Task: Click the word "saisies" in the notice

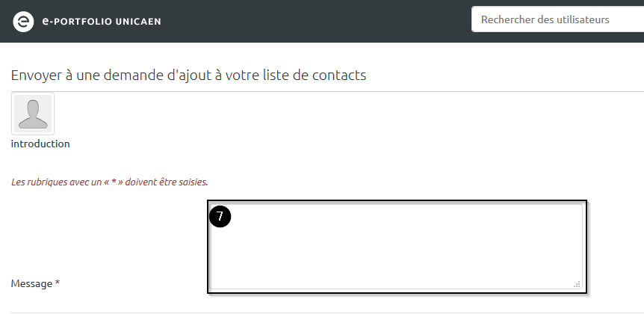Action: pos(192,182)
